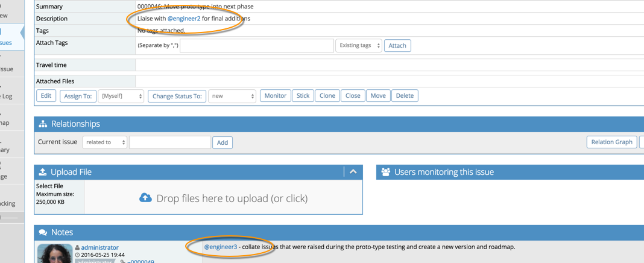Click into the Attach Tags text field

coord(256,46)
